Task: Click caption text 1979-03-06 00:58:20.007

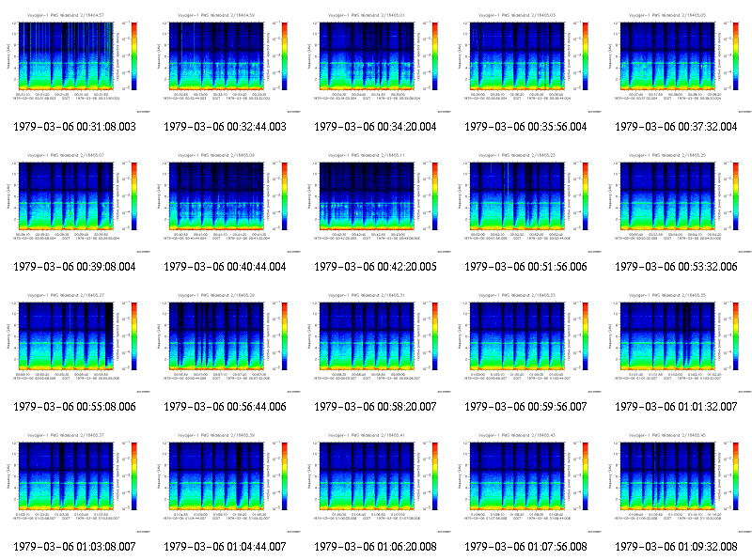Action: [x=375, y=407]
